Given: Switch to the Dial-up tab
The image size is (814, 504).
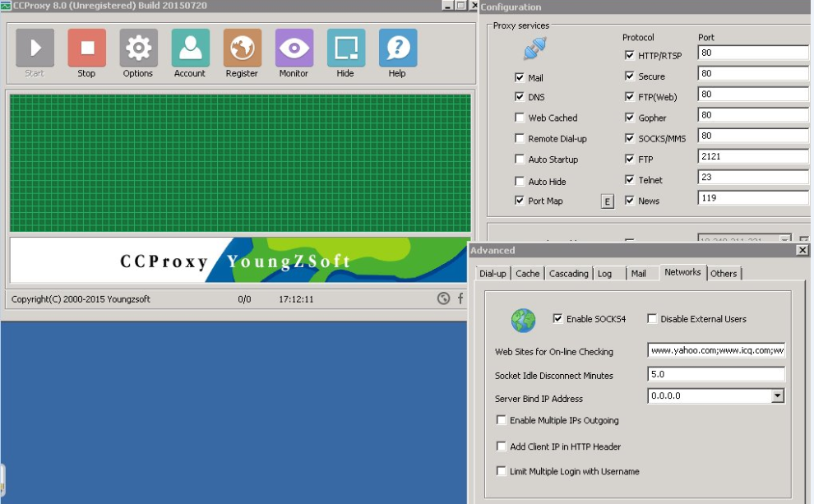Looking at the screenshot, I should tap(493, 274).
